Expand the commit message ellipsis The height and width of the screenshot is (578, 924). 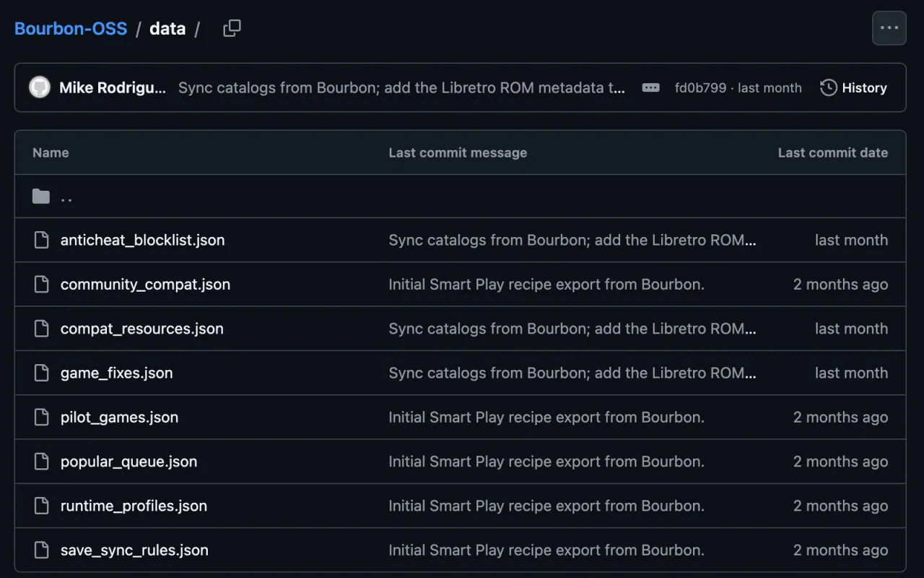pyautogui.click(x=650, y=87)
